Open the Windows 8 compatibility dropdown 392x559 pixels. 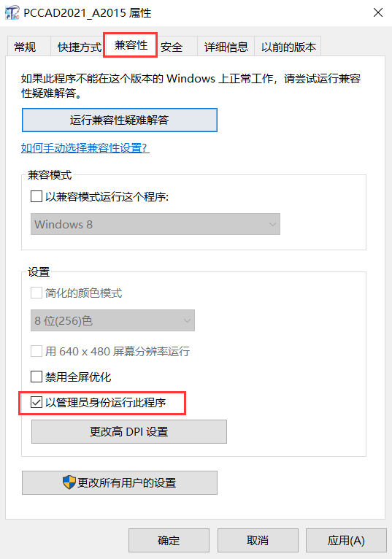coord(155,224)
